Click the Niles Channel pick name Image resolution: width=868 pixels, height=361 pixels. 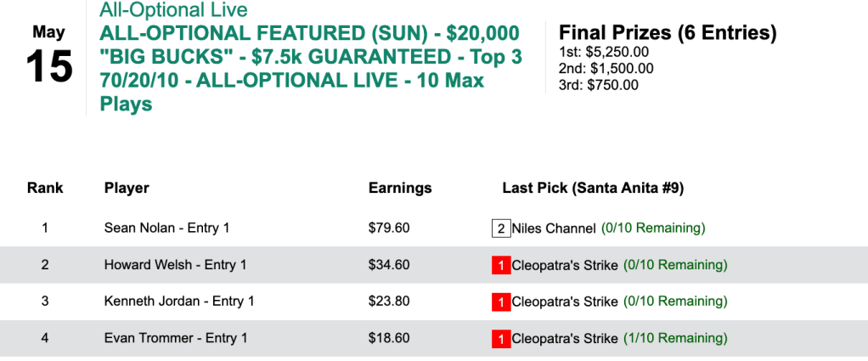coord(555,228)
